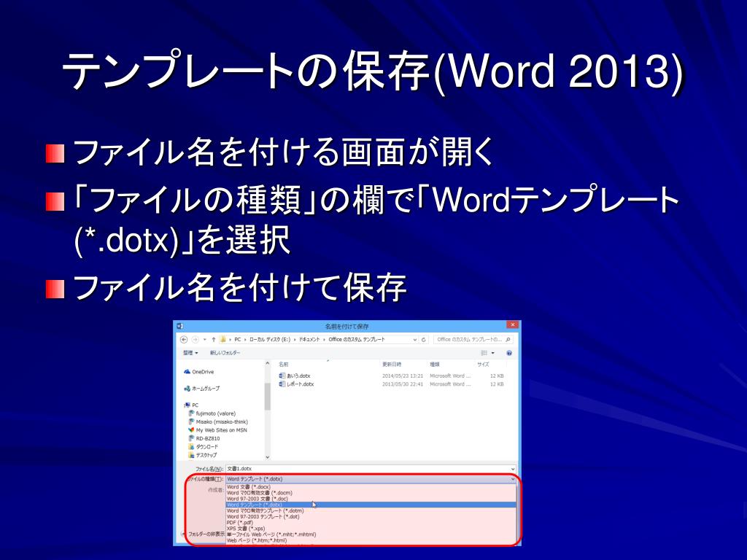
Task: Choose highlighted Word テンプレート (*.dotx) list option
Action: click(x=371, y=505)
